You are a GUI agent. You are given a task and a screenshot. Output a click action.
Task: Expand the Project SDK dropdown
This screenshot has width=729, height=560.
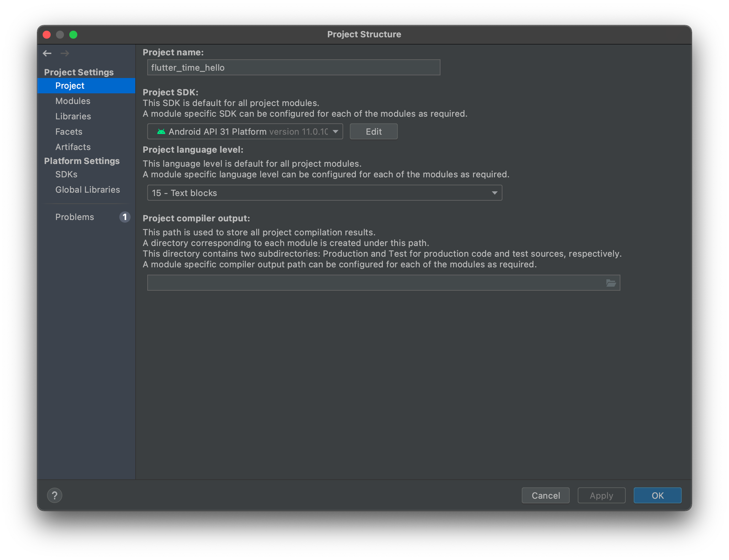[x=336, y=132]
